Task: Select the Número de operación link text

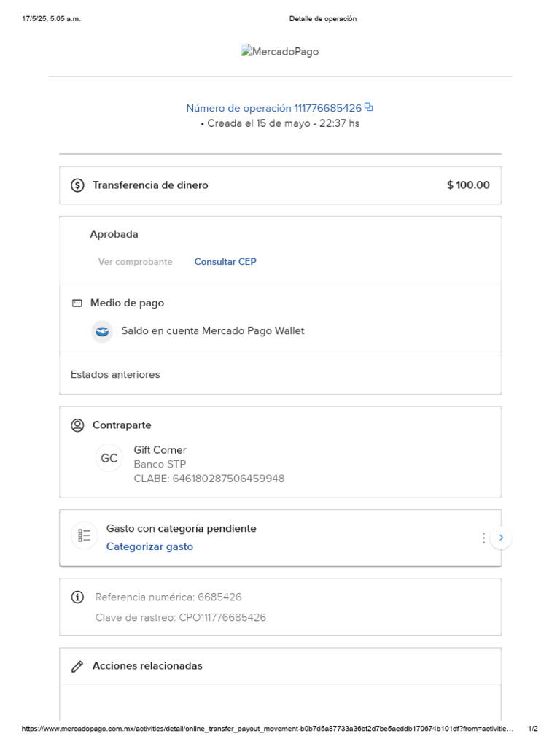Action: pyautogui.click(x=273, y=108)
